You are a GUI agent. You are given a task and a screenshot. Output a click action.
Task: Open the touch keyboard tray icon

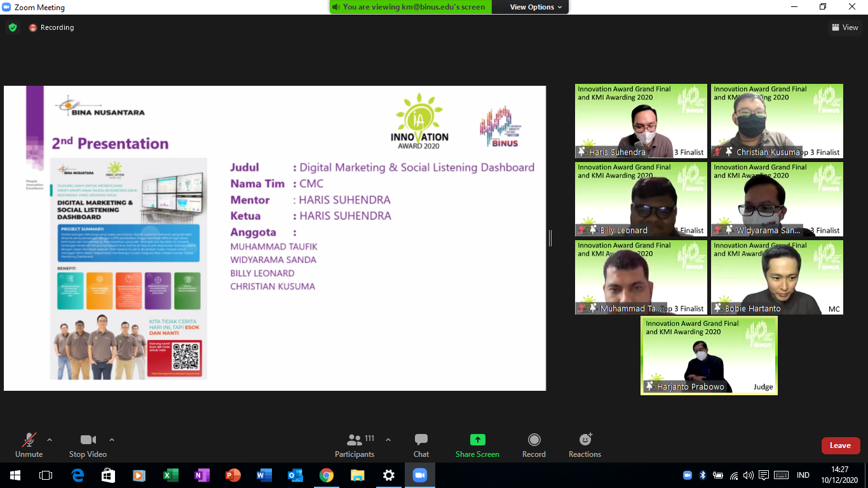pyautogui.click(x=781, y=475)
